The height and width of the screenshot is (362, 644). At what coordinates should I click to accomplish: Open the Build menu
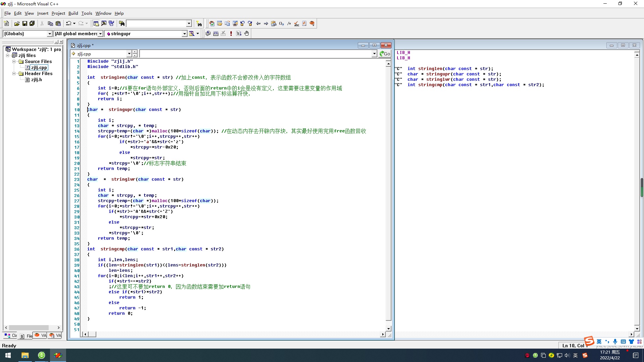click(73, 13)
